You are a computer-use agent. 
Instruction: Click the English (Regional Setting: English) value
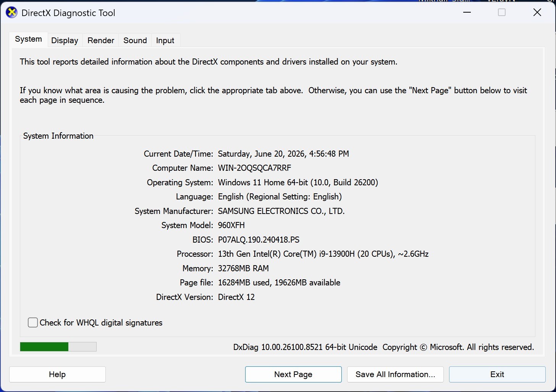280,197
